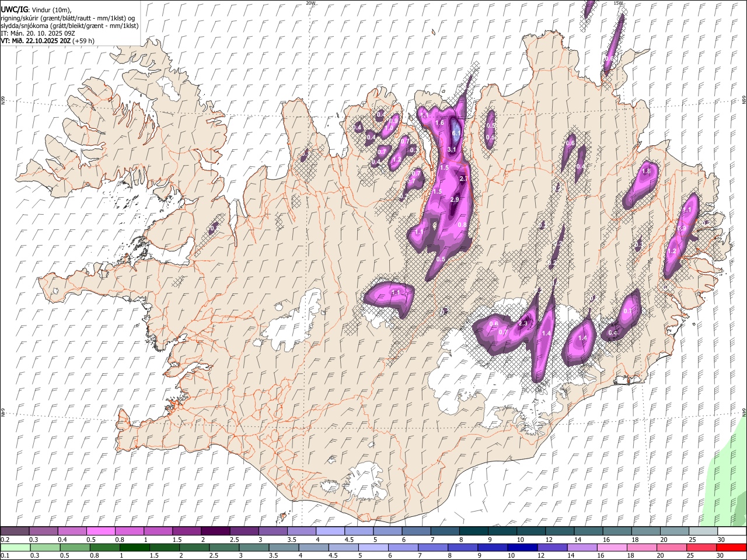Screen dimensions: 747x560
Task: Click the '15W' longitude label
Action: (x=619, y=3)
